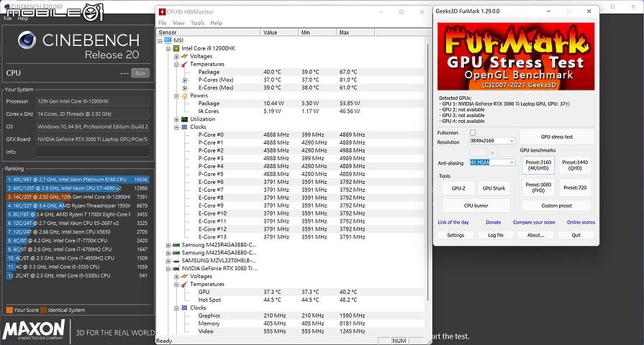This screenshot has height=345, width=644.
Task: Click the Cinebench logo sphere icon
Action: 27,40
